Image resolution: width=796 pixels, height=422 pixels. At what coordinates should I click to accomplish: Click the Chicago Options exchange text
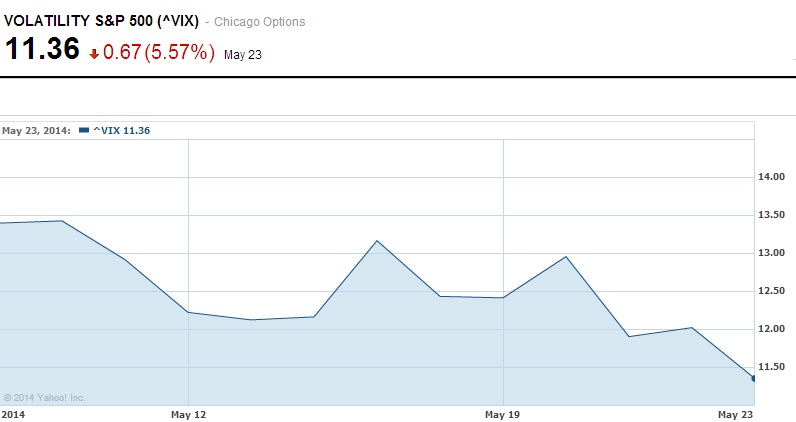[261, 22]
